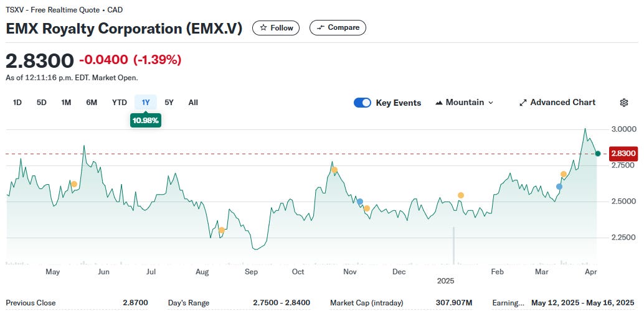The height and width of the screenshot is (311, 644).
Task: Select the 6M time range
Action: tap(92, 103)
